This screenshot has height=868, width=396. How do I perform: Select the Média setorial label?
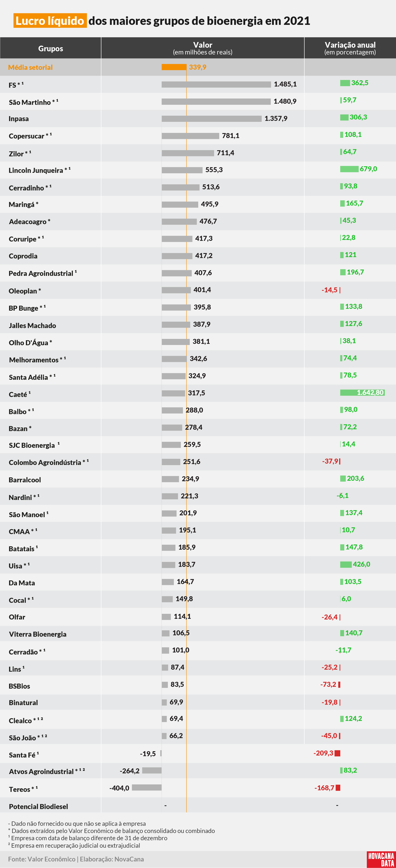(x=30, y=67)
